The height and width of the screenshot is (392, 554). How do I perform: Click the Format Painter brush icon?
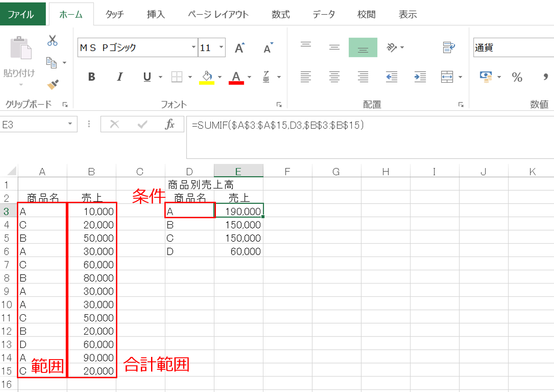(x=53, y=84)
